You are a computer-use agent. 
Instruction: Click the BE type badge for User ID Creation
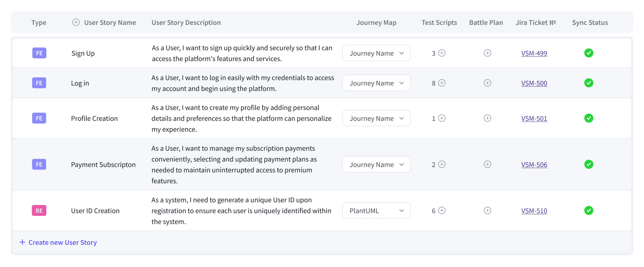tap(39, 211)
